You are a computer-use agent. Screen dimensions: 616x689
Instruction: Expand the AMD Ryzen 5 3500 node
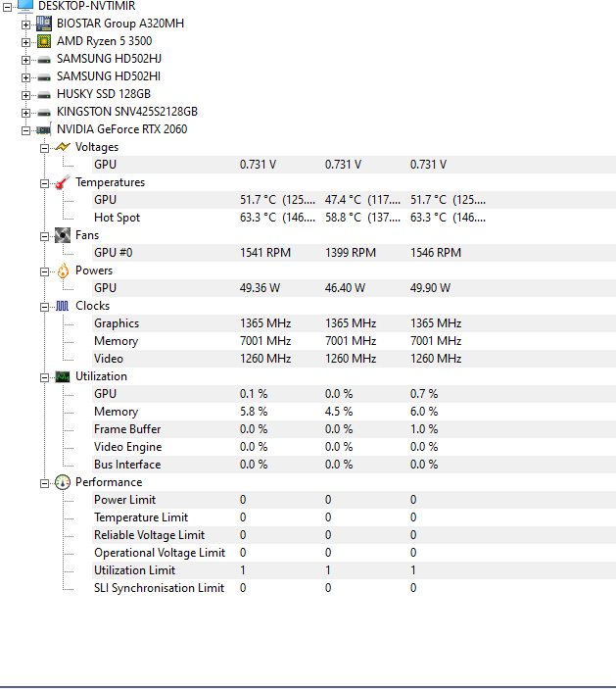(x=25, y=42)
